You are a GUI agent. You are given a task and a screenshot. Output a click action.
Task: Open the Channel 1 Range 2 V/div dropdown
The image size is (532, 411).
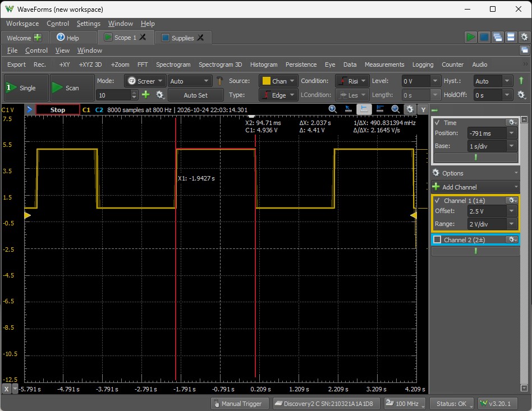coord(512,224)
